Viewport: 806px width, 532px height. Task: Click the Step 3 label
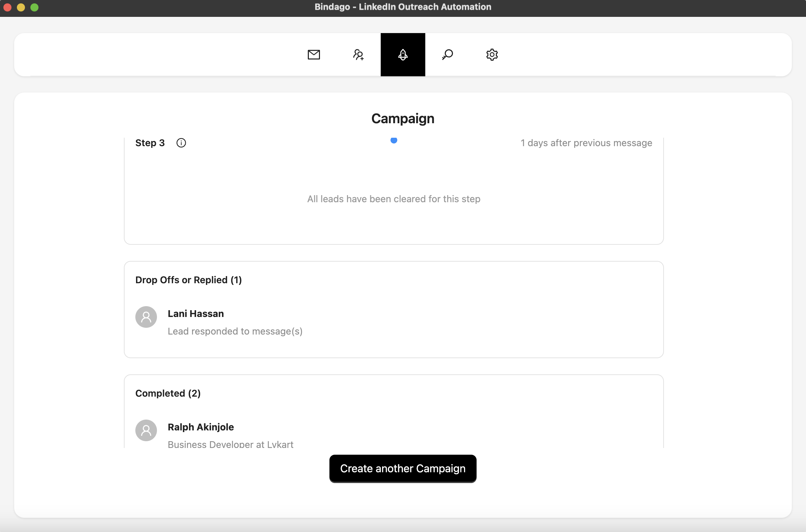(x=150, y=143)
